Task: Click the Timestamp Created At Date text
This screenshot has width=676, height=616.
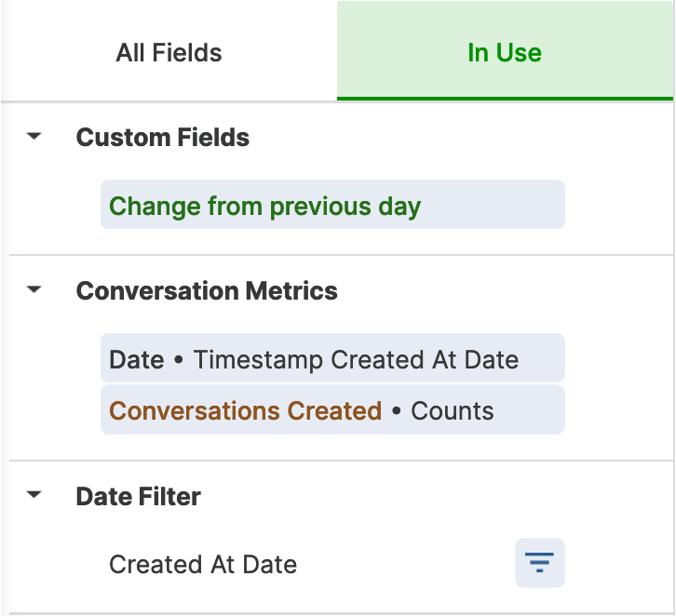Action: coord(356,359)
